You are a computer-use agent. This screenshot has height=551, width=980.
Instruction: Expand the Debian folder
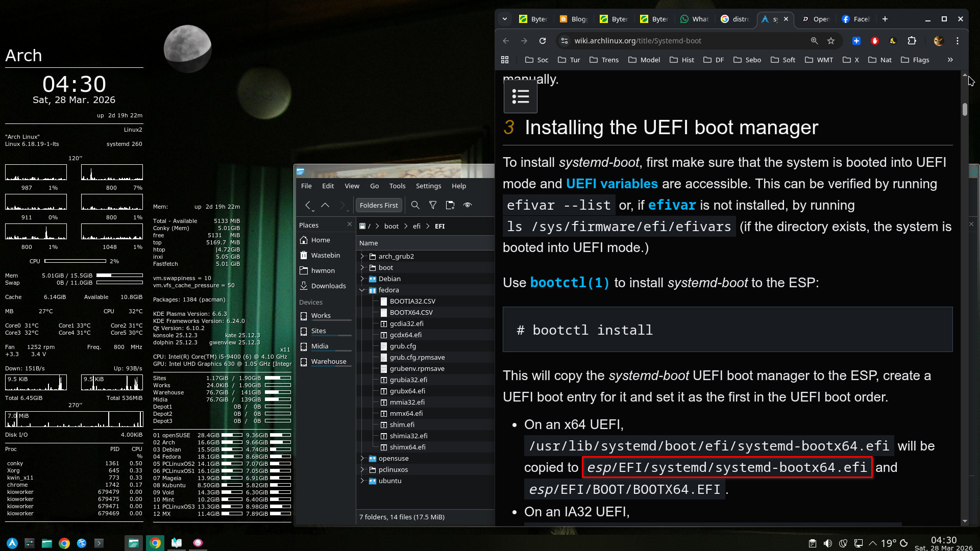pos(362,279)
